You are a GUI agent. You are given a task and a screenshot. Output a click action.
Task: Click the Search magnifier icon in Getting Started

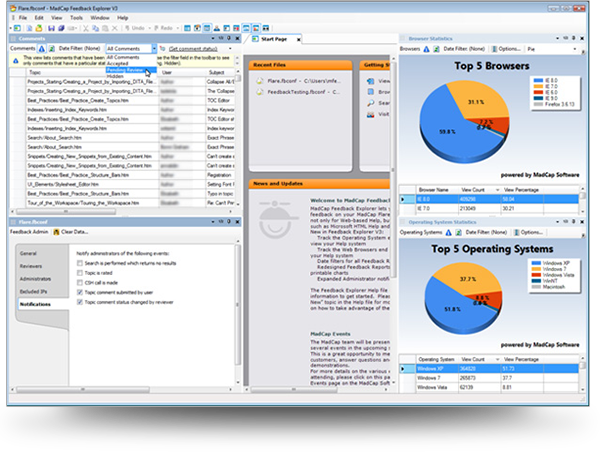pyautogui.click(x=370, y=103)
